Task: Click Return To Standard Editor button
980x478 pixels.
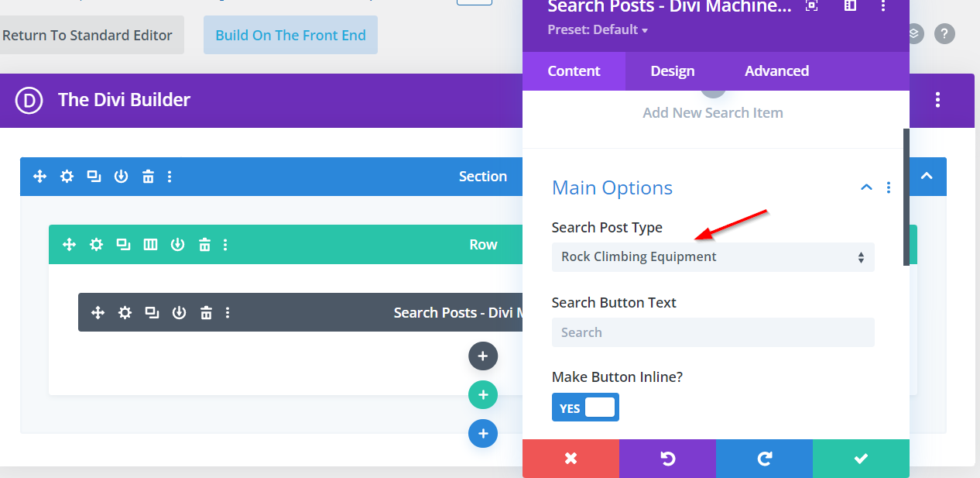Action: 87,36
